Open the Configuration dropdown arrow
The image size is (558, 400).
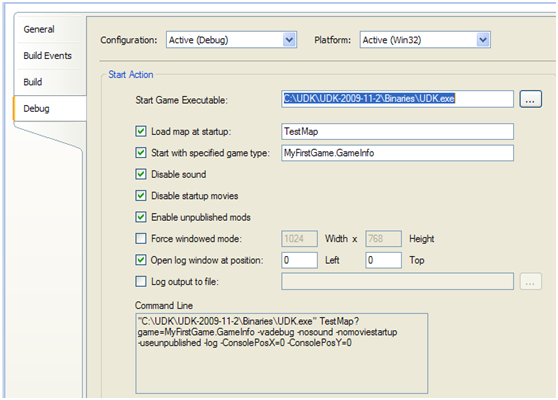tap(289, 40)
